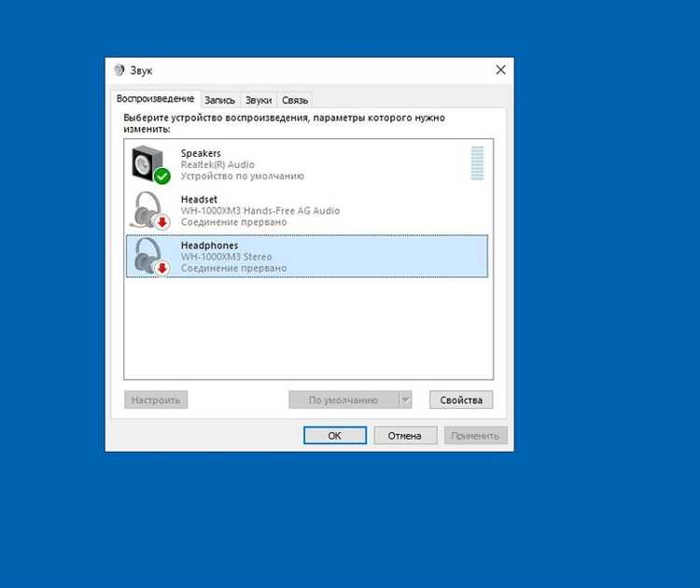Click the green default-device checkmark badge
The width and height of the screenshot is (700, 588).
click(x=162, y=175)
